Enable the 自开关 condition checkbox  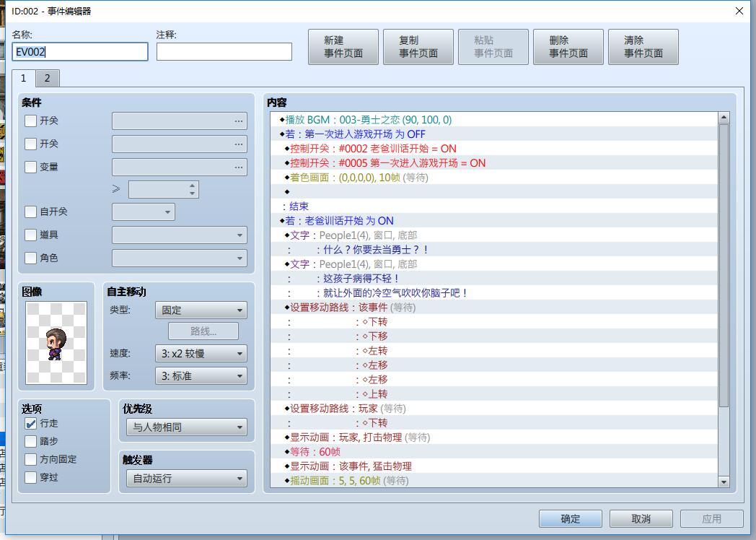click(x=30, y=212)
